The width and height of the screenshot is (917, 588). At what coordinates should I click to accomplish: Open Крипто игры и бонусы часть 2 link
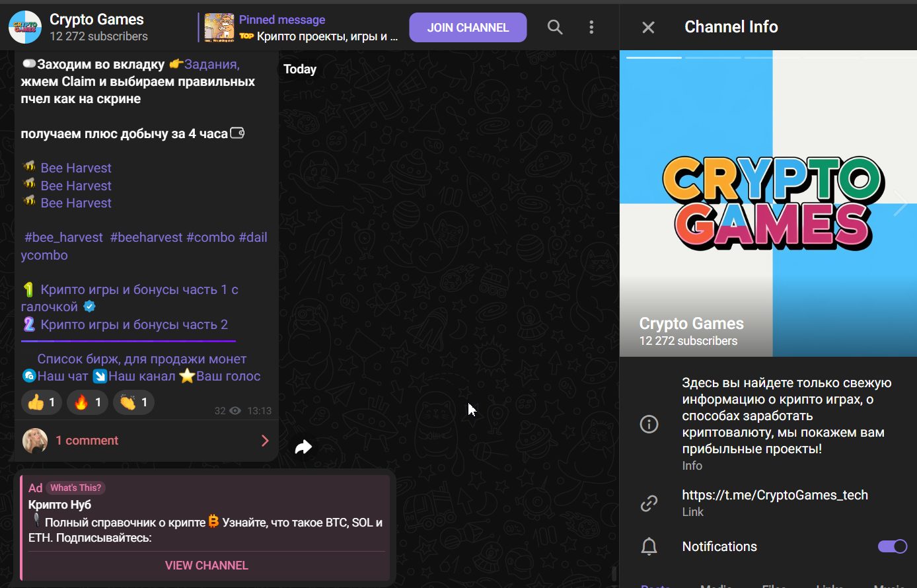coord(134,324)
